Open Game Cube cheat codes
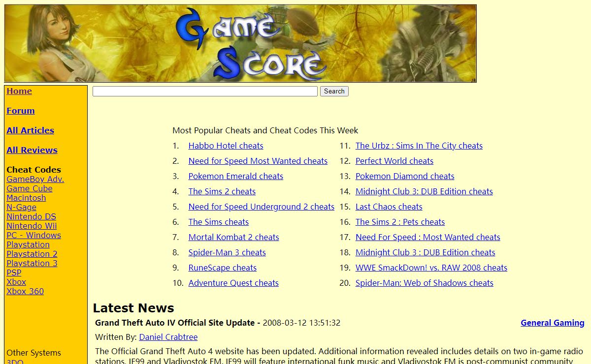The width and height of the screenshot is (591, 364). [29, 188]
